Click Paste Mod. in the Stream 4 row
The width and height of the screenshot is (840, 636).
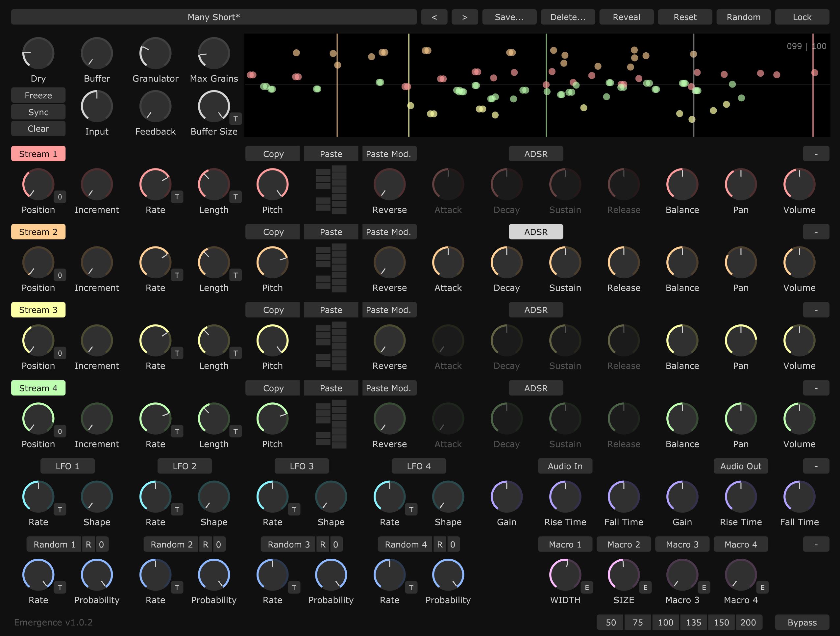pos(389,388)
